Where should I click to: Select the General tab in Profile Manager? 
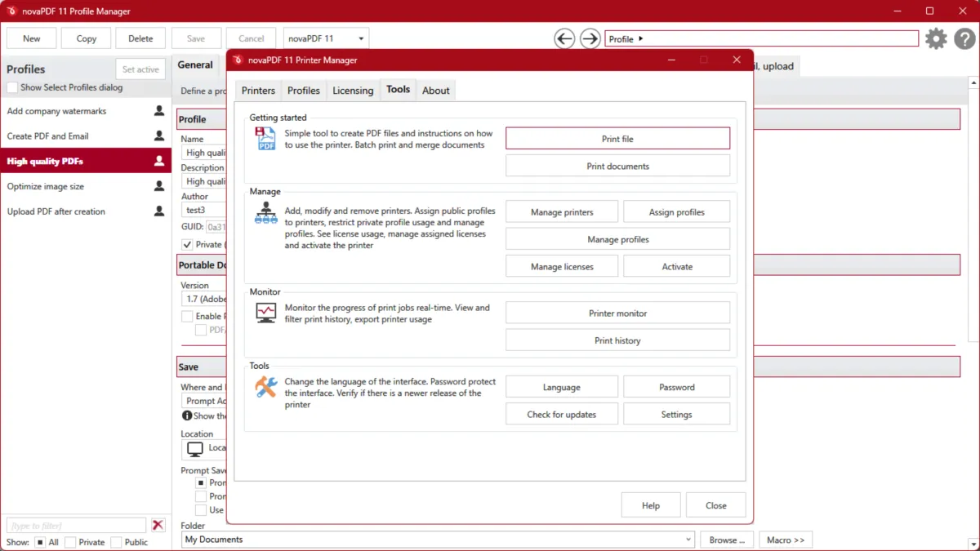tap(195, 65)
